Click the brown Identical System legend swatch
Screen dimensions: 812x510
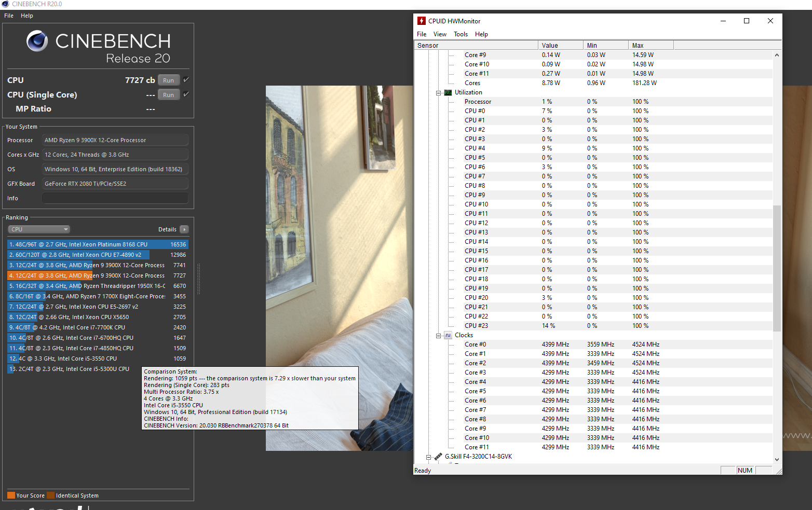pos(50,495)
